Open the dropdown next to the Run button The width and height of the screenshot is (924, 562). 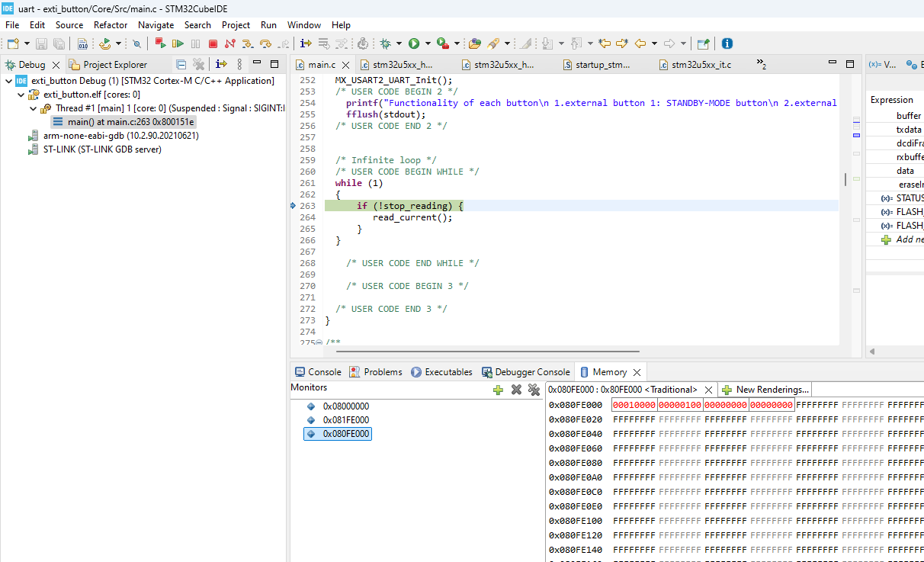point(428,43)
